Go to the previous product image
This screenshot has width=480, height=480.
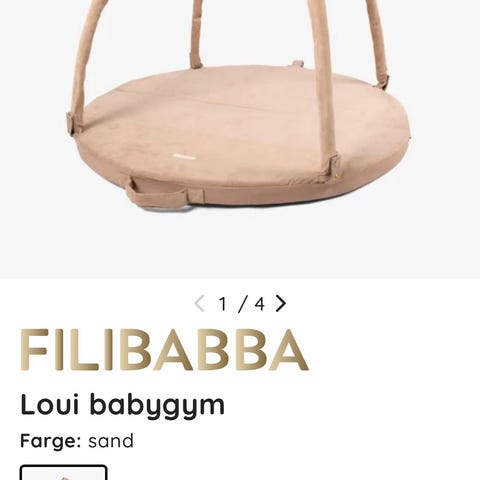[x=199, y=303]
